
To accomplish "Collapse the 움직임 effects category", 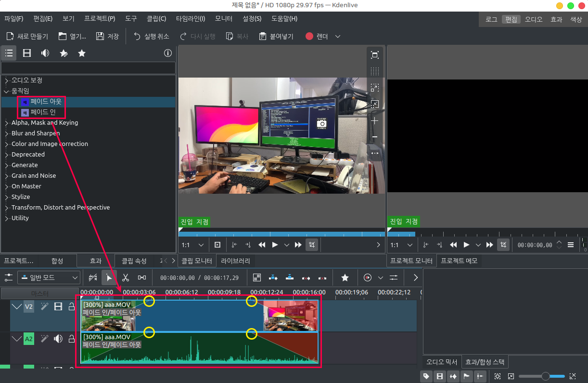I will pyautogui.click(x=7, y=91).
